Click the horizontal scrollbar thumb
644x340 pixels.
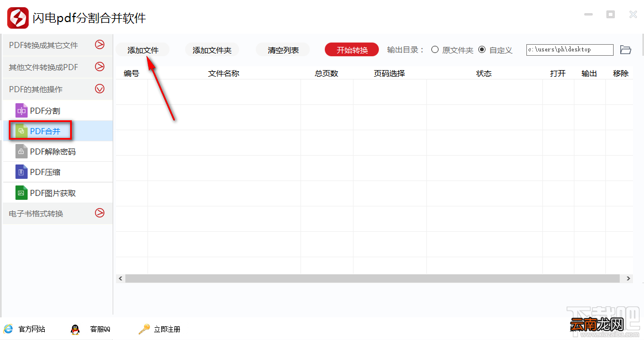(372, 278)
